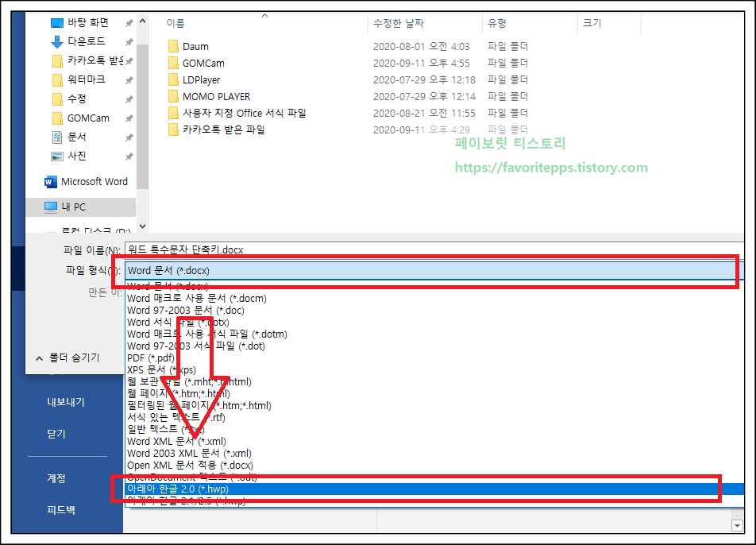
Task: Open 피드백 in Word backstage menu
Action: tap(60, 510)
